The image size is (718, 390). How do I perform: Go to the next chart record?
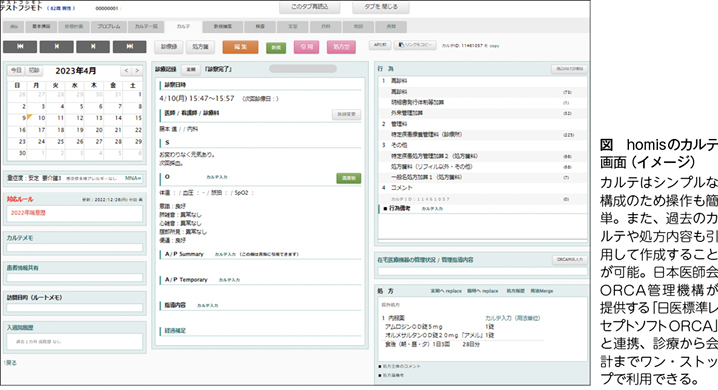coord(93,47)
